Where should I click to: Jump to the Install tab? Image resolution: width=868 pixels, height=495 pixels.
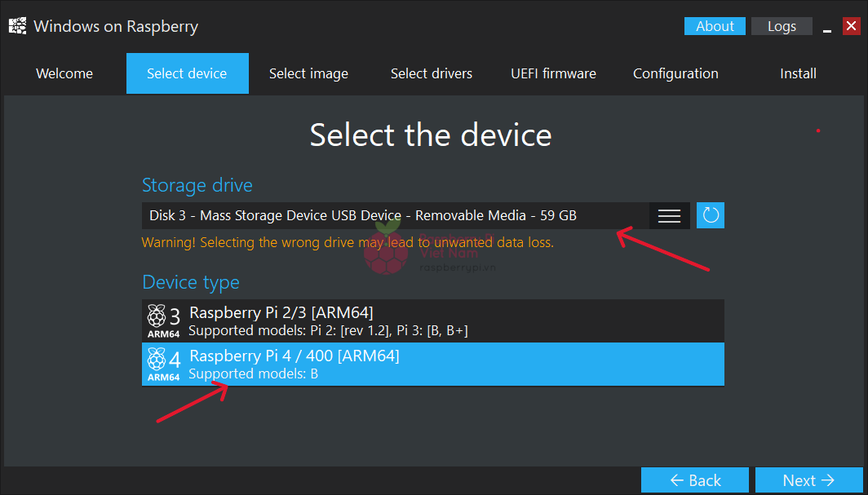pyautogui.click(x=798, y=73)
